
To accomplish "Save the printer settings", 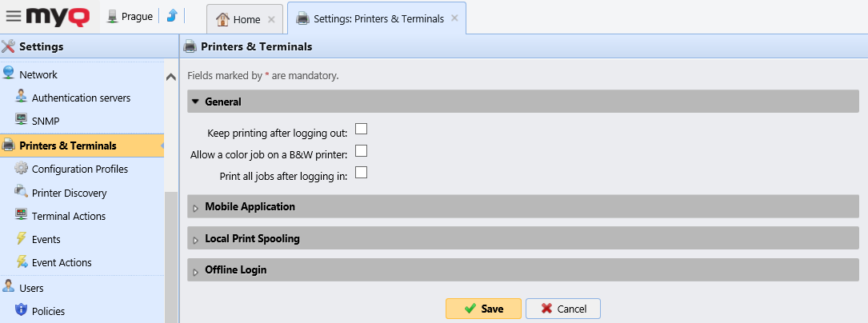I will 483,309.
